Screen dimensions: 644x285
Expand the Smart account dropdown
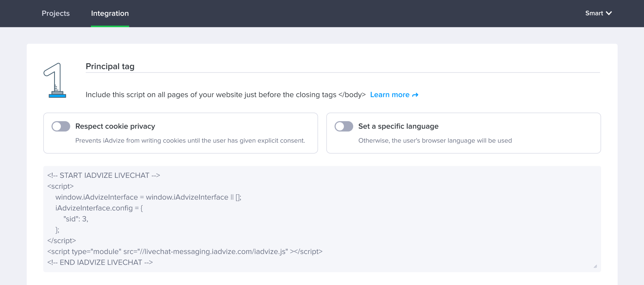pyautogui.click(x=599, y=13)
